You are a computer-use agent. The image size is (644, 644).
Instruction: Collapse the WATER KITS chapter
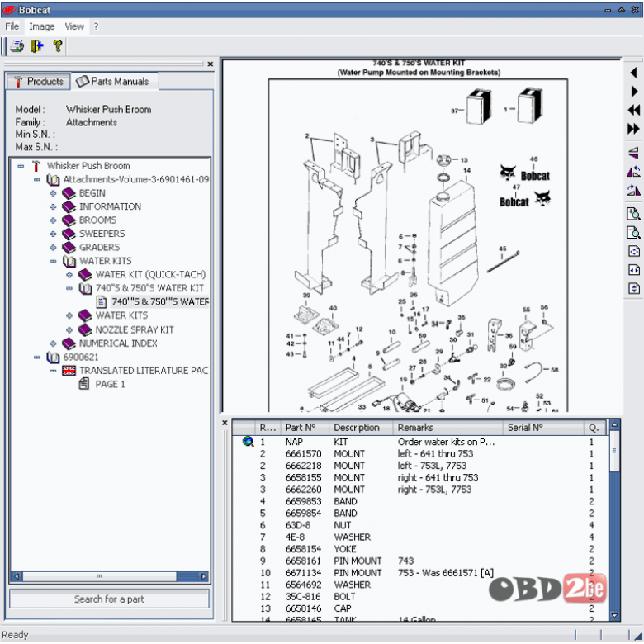(x=53, y=261)
